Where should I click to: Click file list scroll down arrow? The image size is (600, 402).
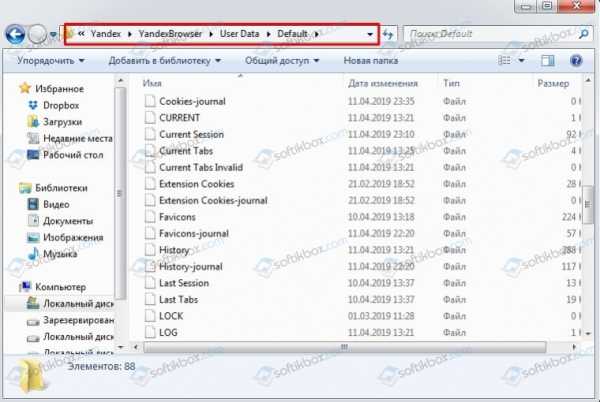(588, 334)
